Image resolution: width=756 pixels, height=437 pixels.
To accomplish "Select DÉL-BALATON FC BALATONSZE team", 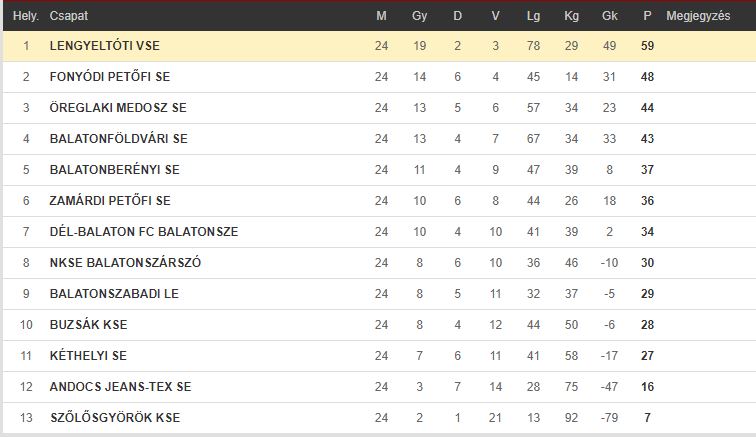I will (x=144, y=232).
